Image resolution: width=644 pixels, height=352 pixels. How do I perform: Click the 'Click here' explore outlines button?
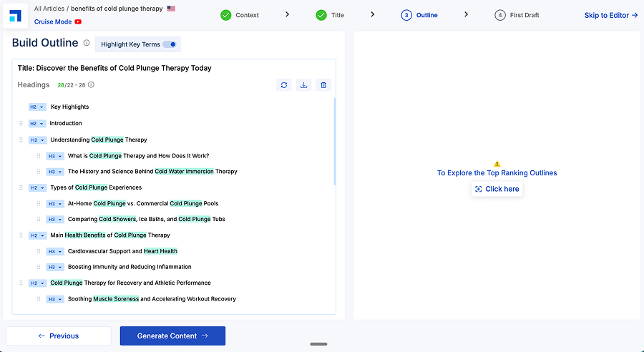[x=497, y=189]
